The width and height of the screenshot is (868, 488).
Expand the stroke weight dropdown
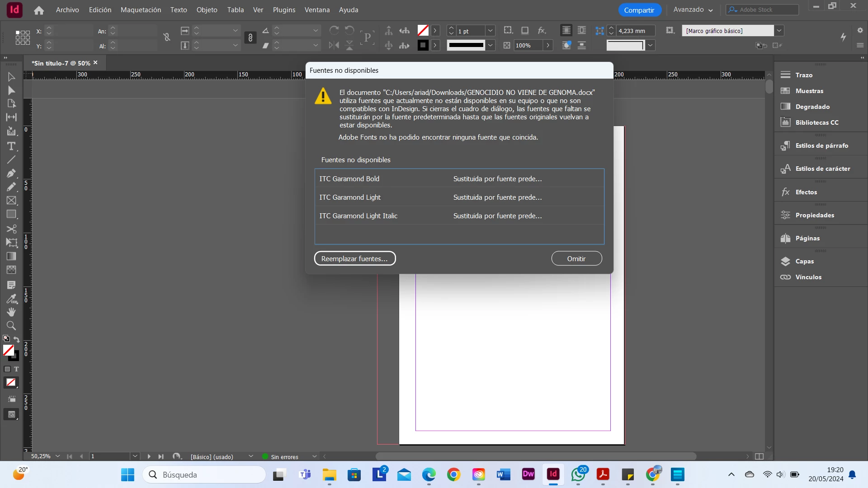tap(490, 31)
